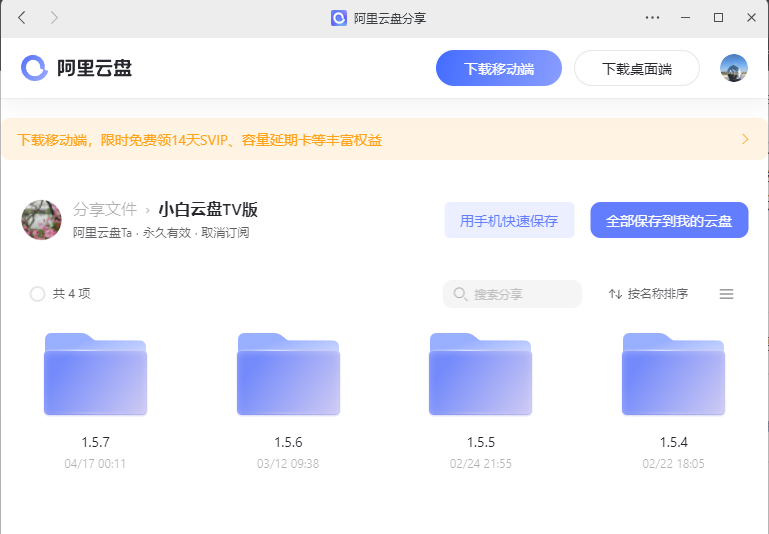Minimize the 阿里云盘分享 window
The width and height of the screenshot is (769, 534).
[x=686, y=18]
